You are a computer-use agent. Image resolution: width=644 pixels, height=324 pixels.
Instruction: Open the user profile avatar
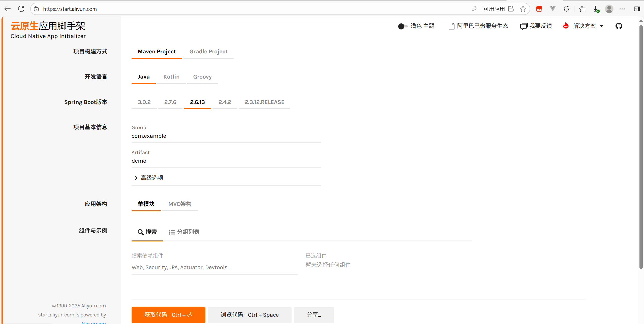pos(609,9)
